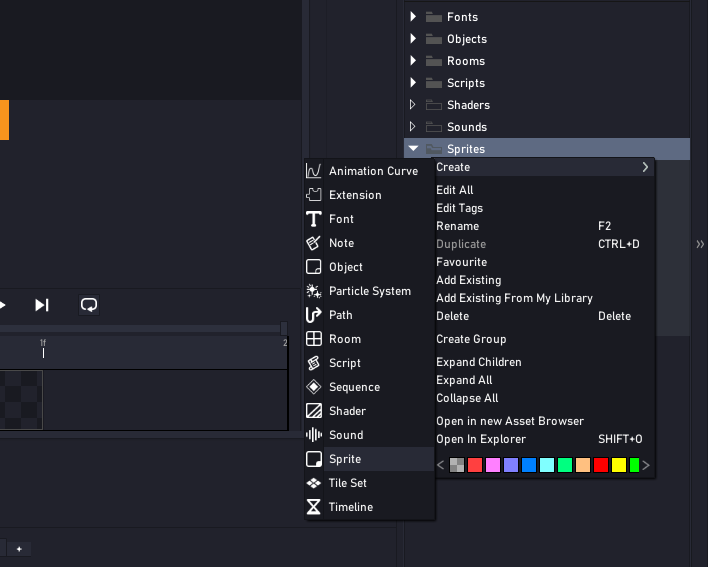708x567 pixels.
Task: Expand the Rooms folder arrow
Action: click(x=413, y=60)
